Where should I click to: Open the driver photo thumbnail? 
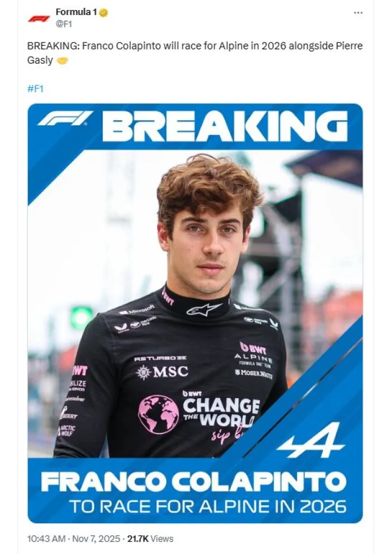195,313
